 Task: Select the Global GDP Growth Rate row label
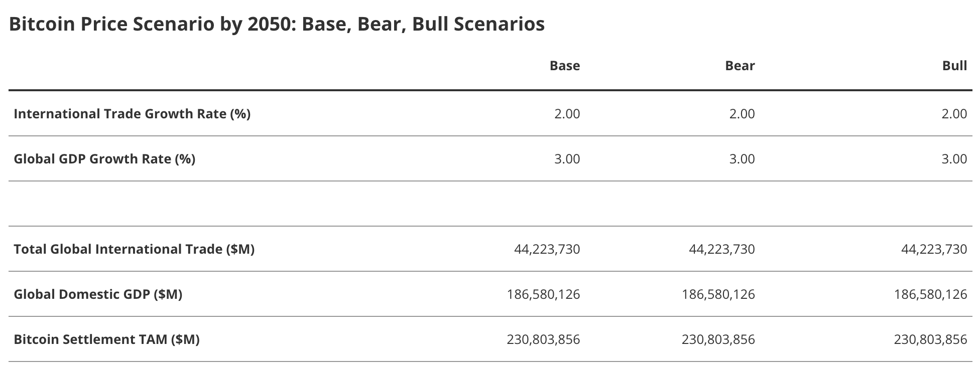[x=104, y=159]
